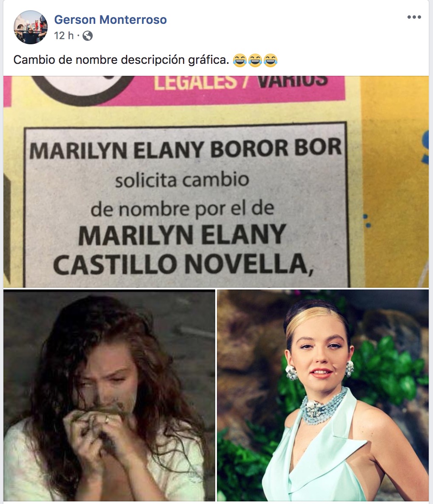This screenshot has width=433, height=504.
Task: Click the 'solicita cambio' line in clipping
Action: 182,180
